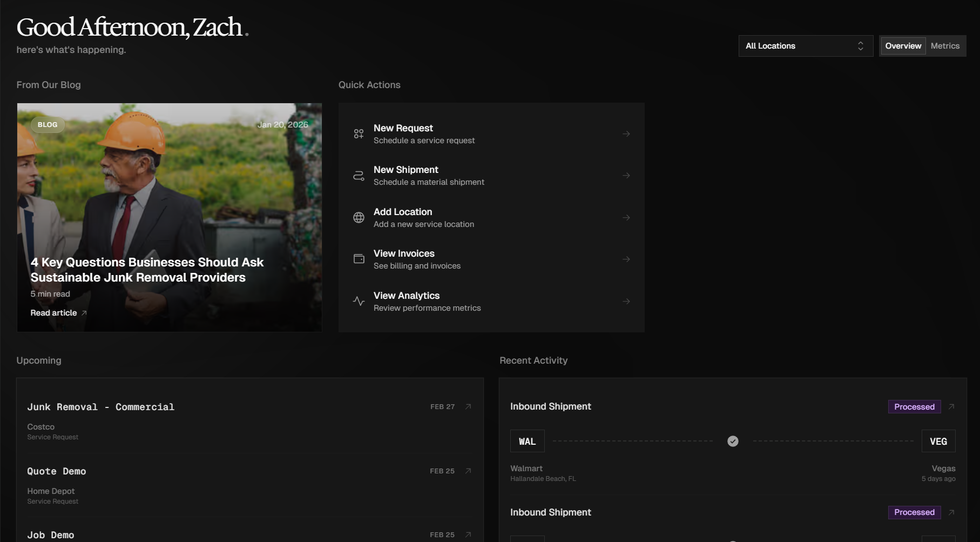This screenshot has width=980, height=542.
Task: Click the Add Location globe icon
Action: coord(359,217)
